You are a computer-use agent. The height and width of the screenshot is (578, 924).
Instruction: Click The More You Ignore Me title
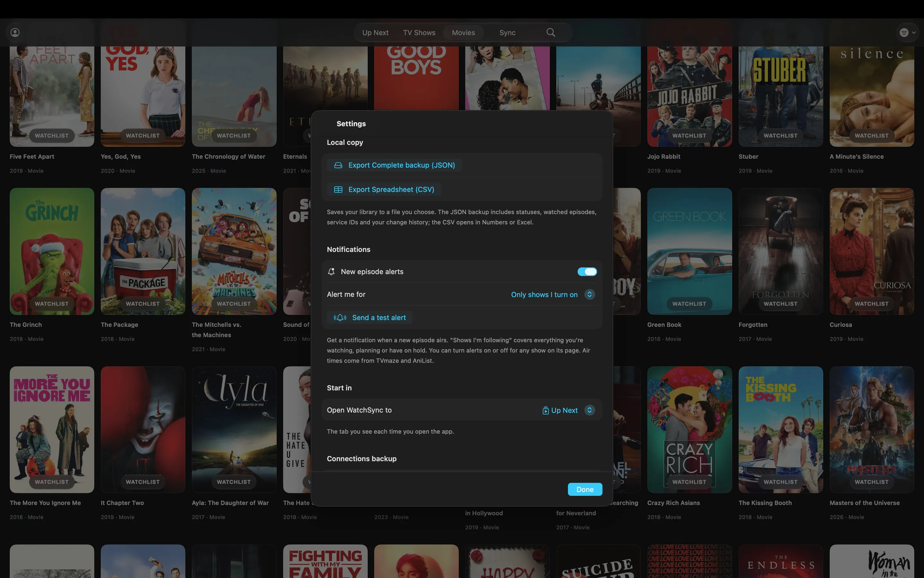[45, 503]
